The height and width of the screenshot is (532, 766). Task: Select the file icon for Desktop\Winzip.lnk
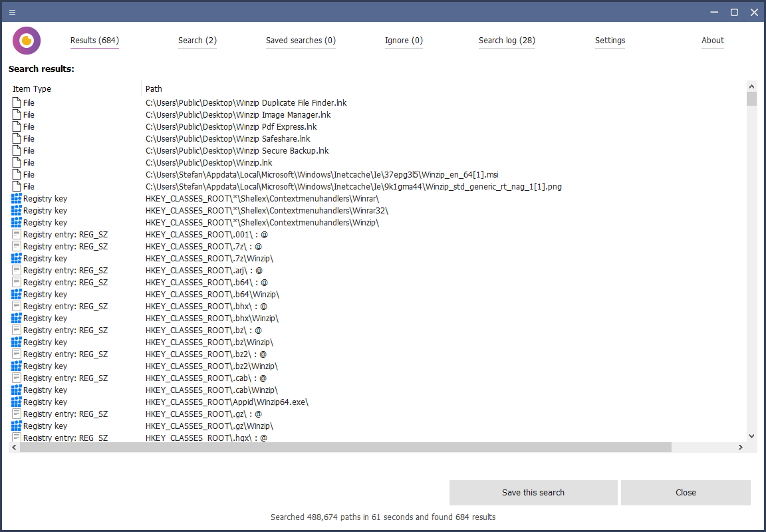[17, 163]
